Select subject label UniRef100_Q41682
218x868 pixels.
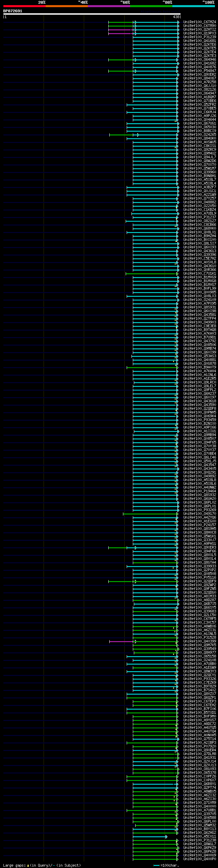[x=200, y=63]
